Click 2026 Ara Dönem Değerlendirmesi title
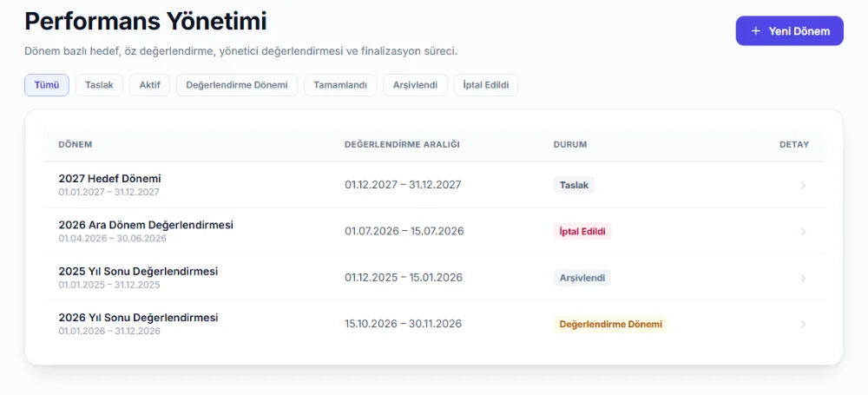868x395 pixels. (146, 225)
